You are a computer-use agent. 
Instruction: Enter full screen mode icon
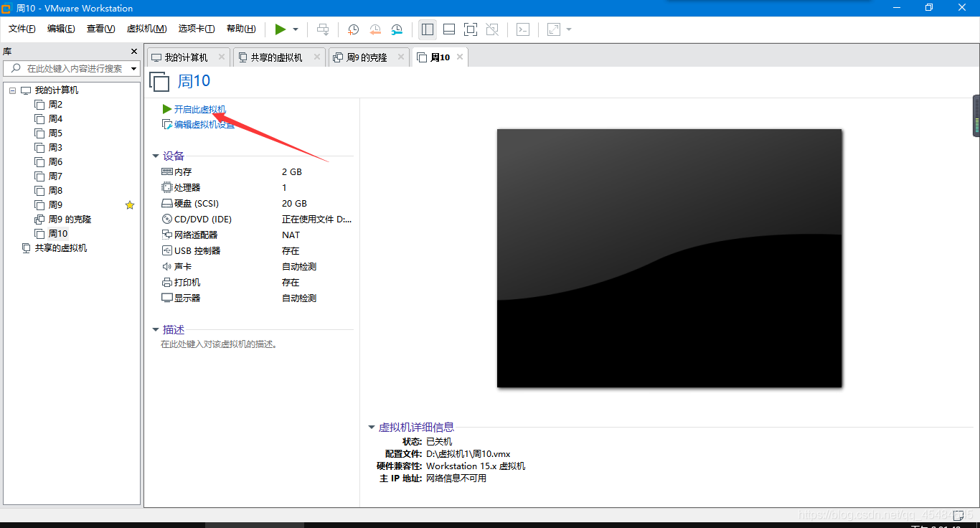pyautogui.click(x=471, y=29)
